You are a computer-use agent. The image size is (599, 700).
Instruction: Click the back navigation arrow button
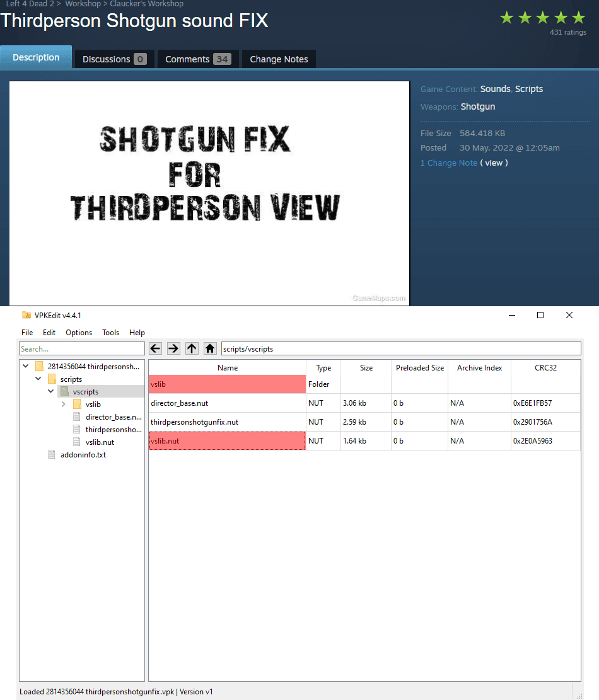click(156, 348)
